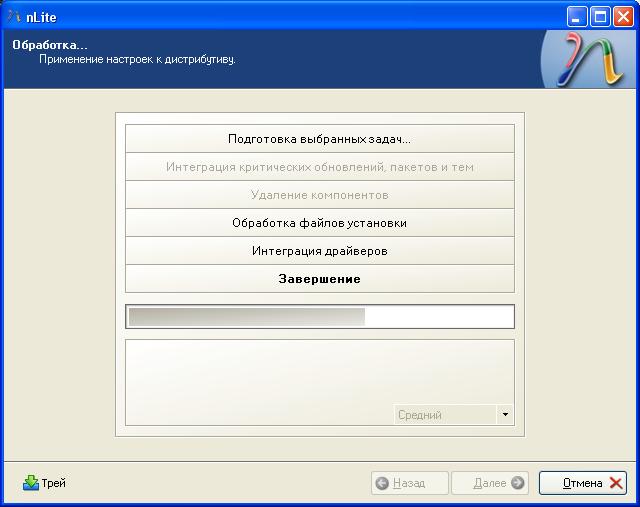The height and width of the screenshot is (507, 640).
Task: Select the Обработка файлов установки step
Action: tap(320, 223)
